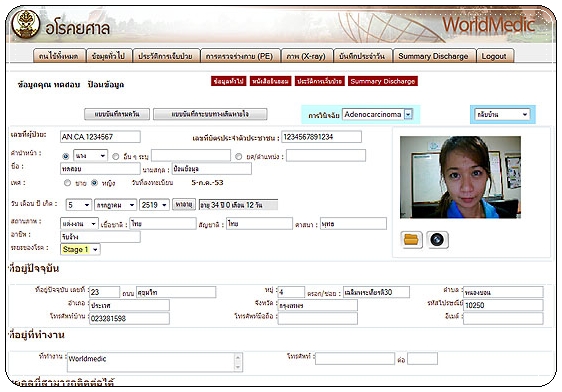Screen dimensions: 562x392
Task: Click the phone extension field
Action: coord(422,358)
